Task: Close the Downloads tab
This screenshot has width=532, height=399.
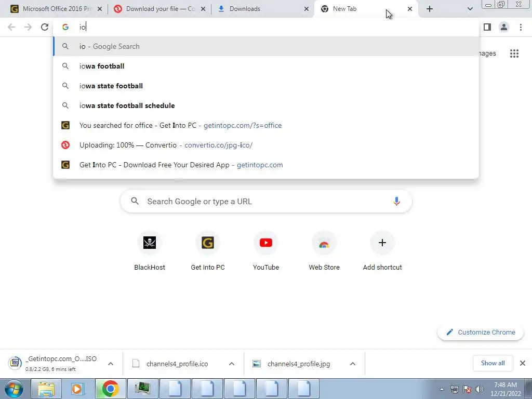Action: [307, 9]
